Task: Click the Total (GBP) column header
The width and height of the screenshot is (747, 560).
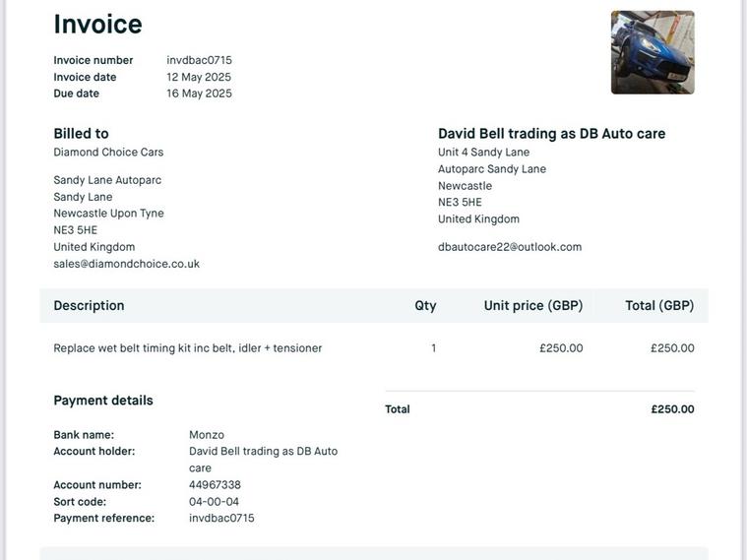Action: (659, 305)
